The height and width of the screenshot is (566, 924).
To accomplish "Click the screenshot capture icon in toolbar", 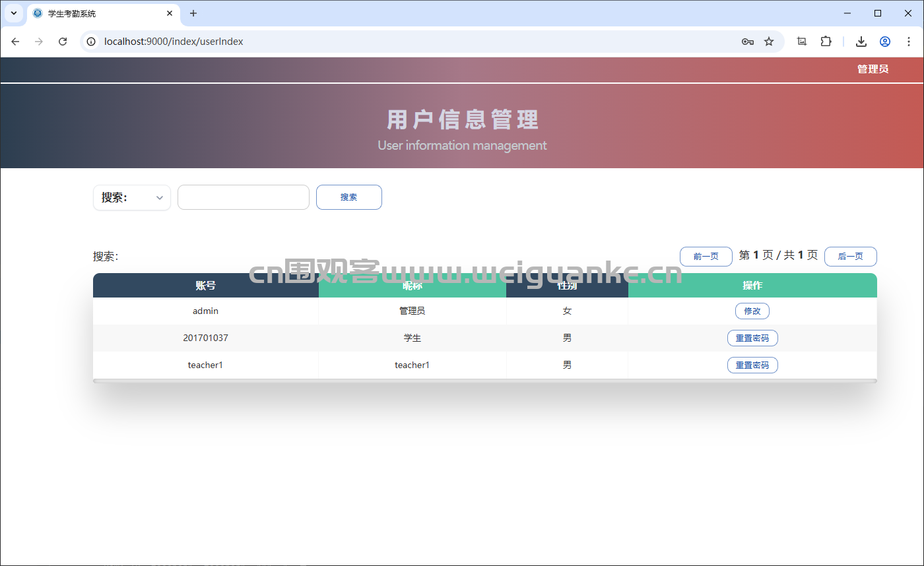I will point(802,42).
